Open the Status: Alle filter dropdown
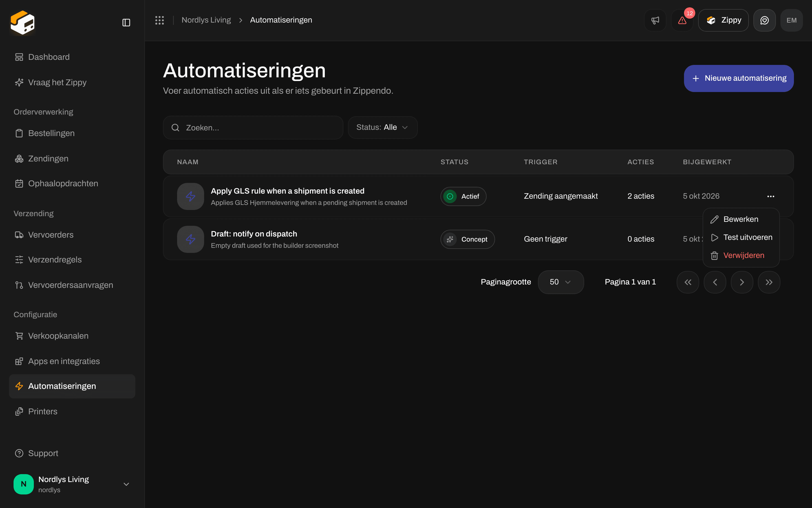The width and height of the screenshot is (812, 508). tap(383, 127)
